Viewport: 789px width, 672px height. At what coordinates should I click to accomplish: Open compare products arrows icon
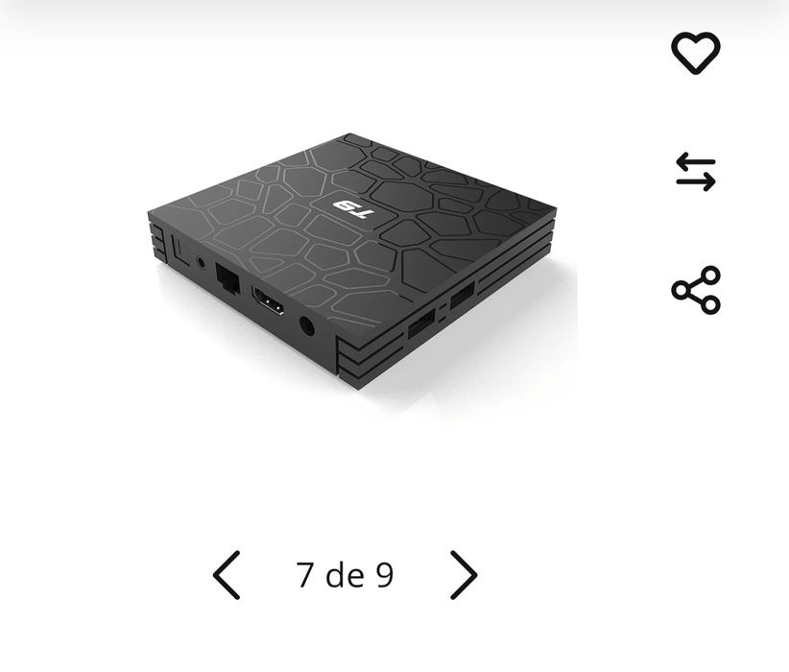click(695, 172)
